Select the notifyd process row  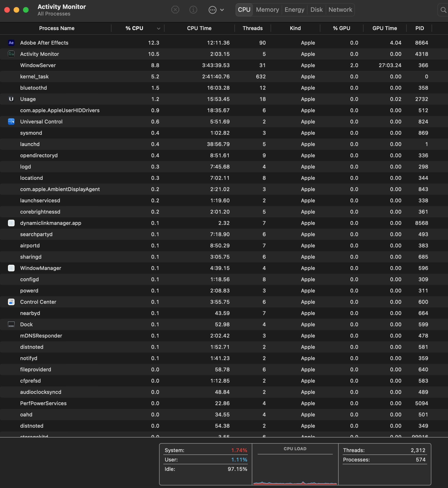(224, 358)
